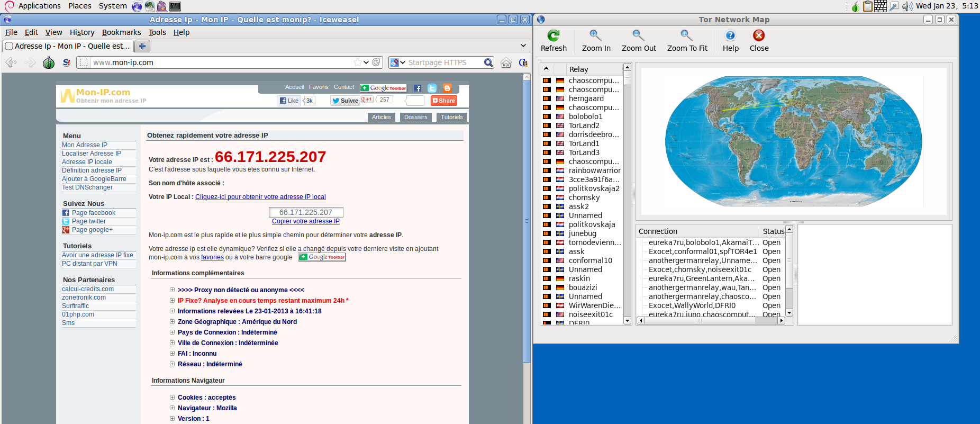Click the Cookie Monster icon right of Home
980x424 pixels.
(x=523, y=62)
